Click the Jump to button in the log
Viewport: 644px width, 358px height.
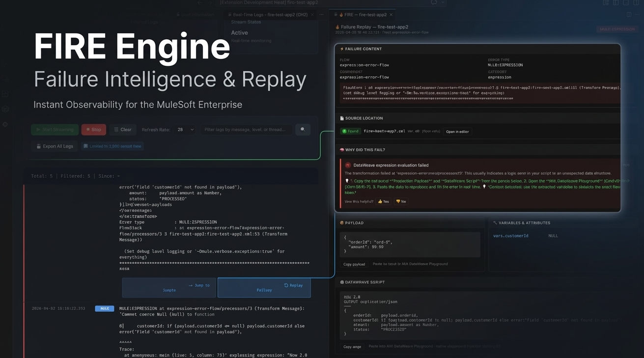169,288
